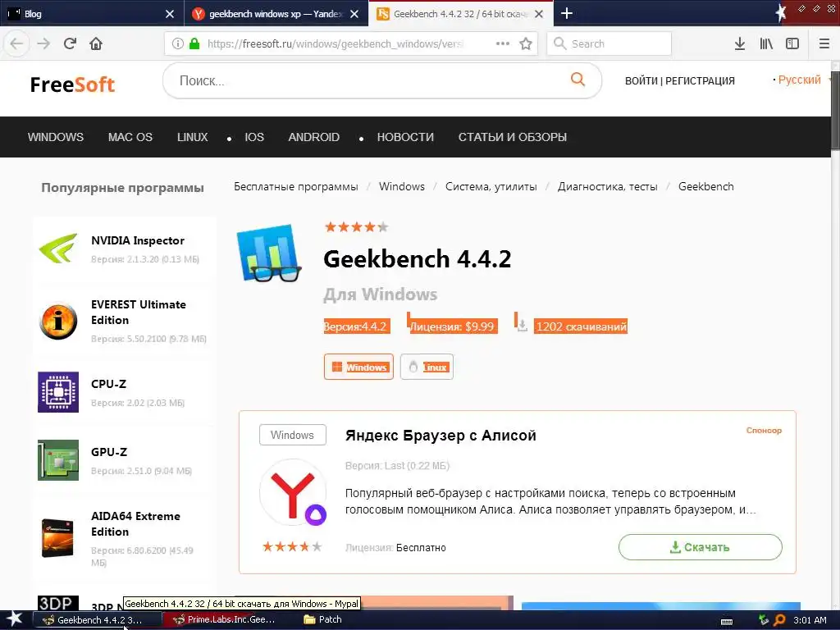Open СТАТЬИ И ОБЗОРЫ navigation item
The image size is (840, 630).
[x=512, y=137]
